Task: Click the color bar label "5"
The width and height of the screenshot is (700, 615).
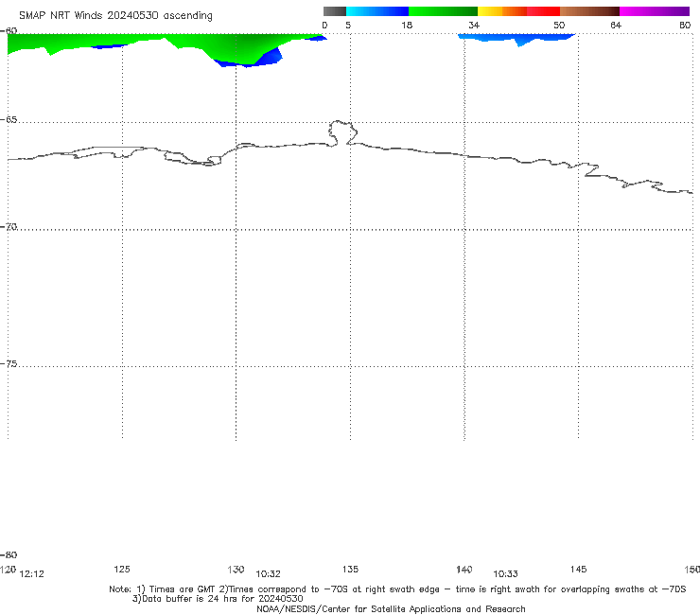Action: click(348, 25)
